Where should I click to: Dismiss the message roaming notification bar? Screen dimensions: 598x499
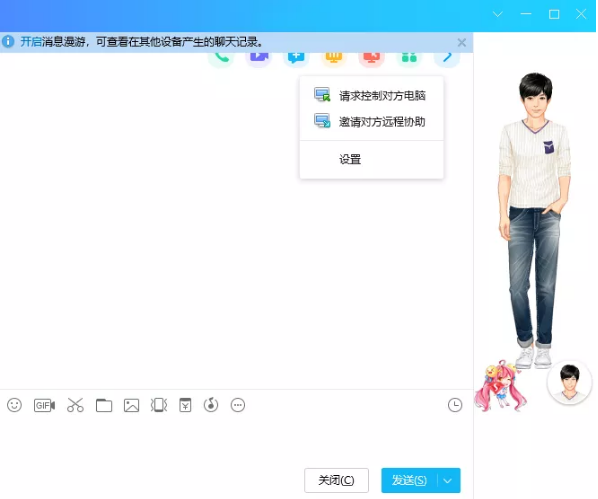(461, 42)
